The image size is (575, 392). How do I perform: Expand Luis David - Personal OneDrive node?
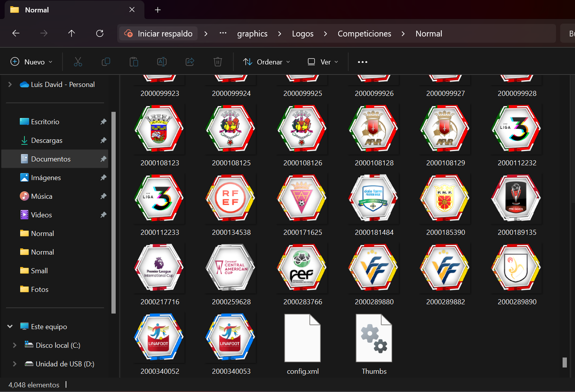10,84
